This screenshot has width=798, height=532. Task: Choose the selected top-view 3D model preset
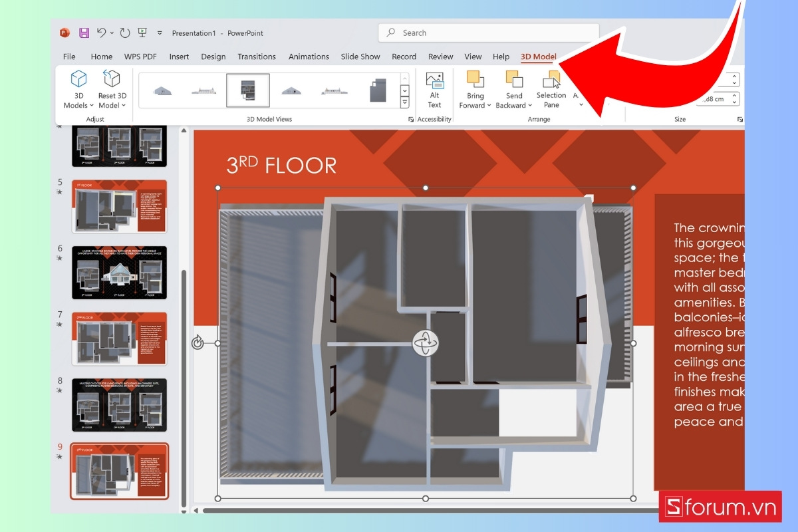click(x=247, y=90)
